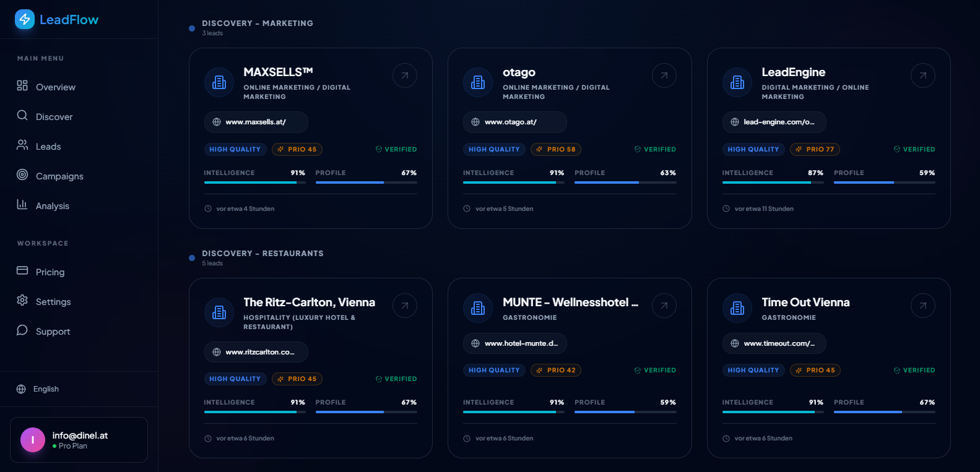Click the LeadFlow lightning bolt logo
The image size is (980, 472).
click(25, 19)
